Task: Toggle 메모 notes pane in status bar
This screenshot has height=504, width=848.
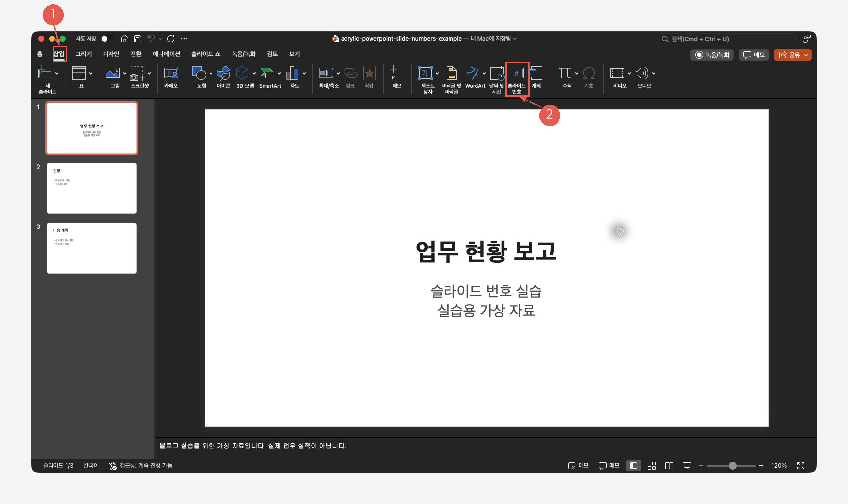Action: coord(578,466)
